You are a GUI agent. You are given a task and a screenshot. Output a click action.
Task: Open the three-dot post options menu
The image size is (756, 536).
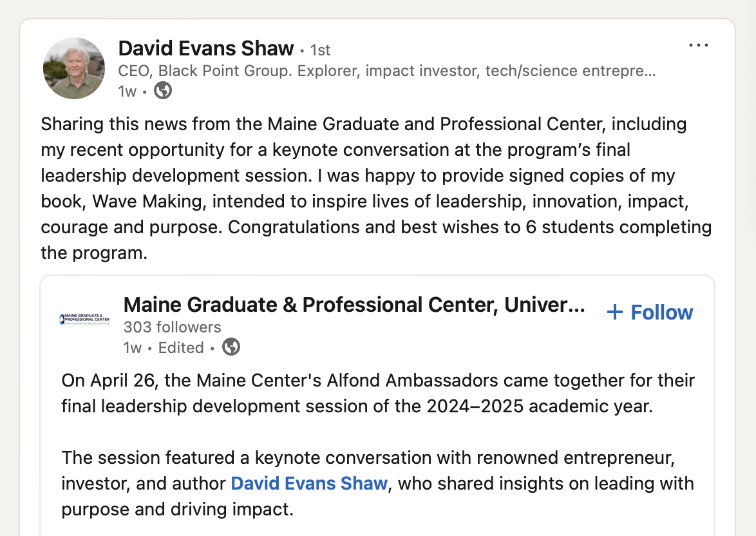[x=698, y=46]
